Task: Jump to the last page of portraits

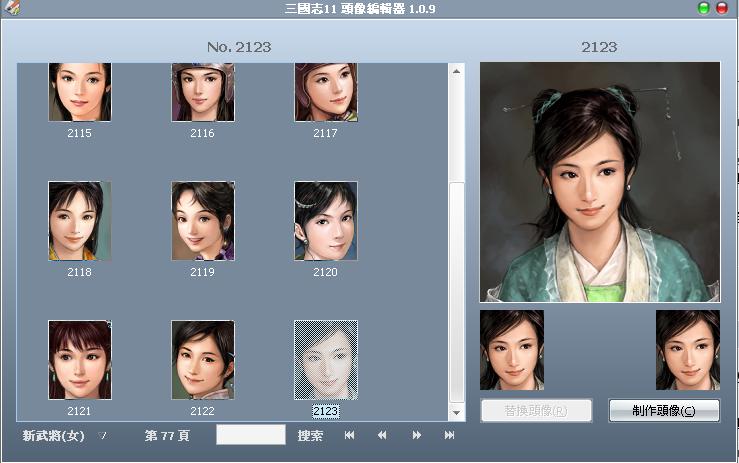Action: (x=450, y=435)
